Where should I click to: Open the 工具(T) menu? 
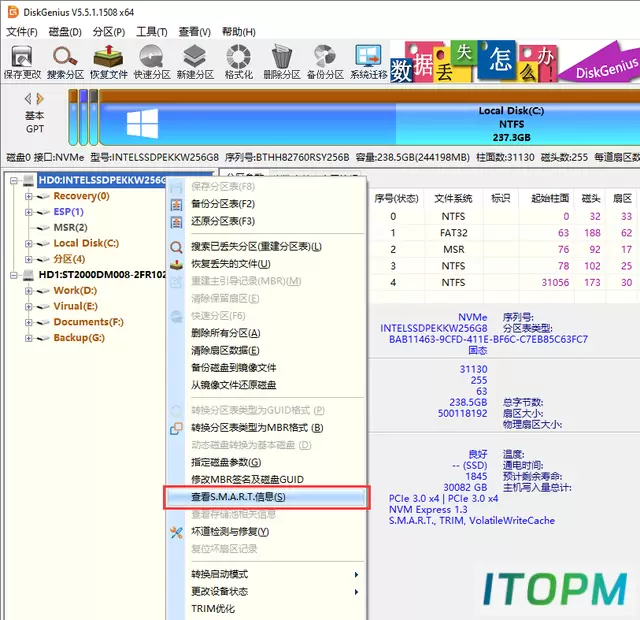(x=152, y=32)
